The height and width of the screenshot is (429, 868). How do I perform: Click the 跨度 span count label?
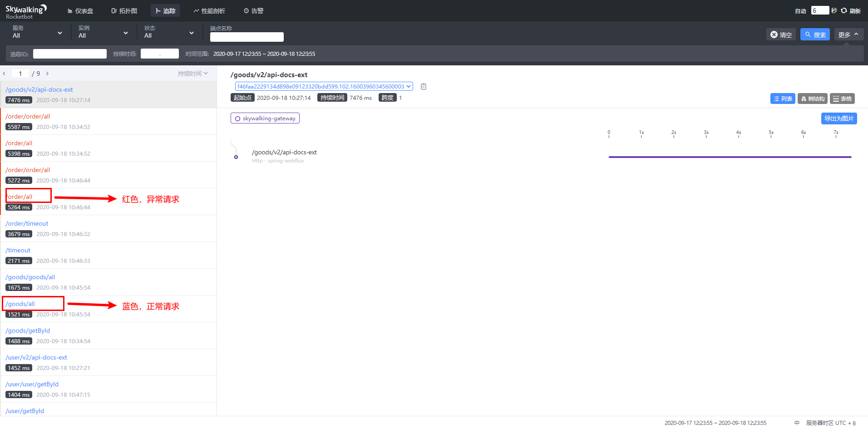point(388,98)
